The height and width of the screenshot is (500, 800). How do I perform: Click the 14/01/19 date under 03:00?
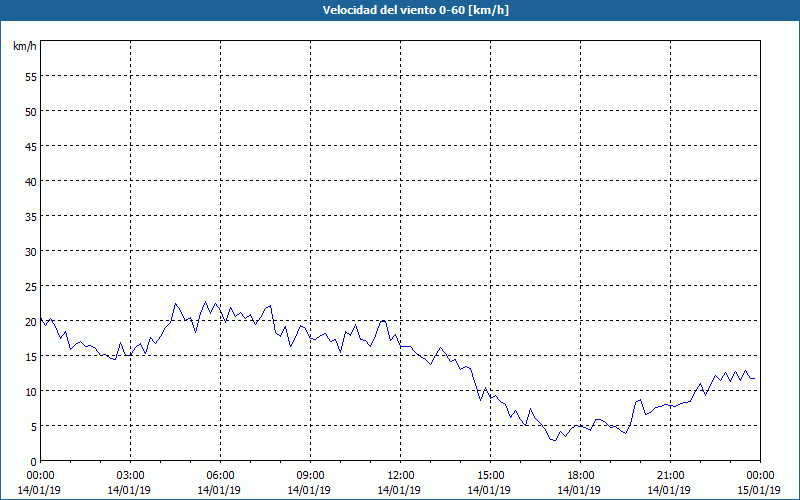click(129, 490)
